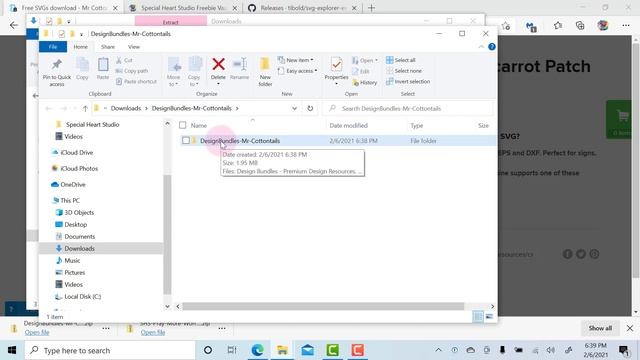This screenshot has width=640, height=360.
Task: Click the Paste shortcut command
Action: click(x=136, y=82)
